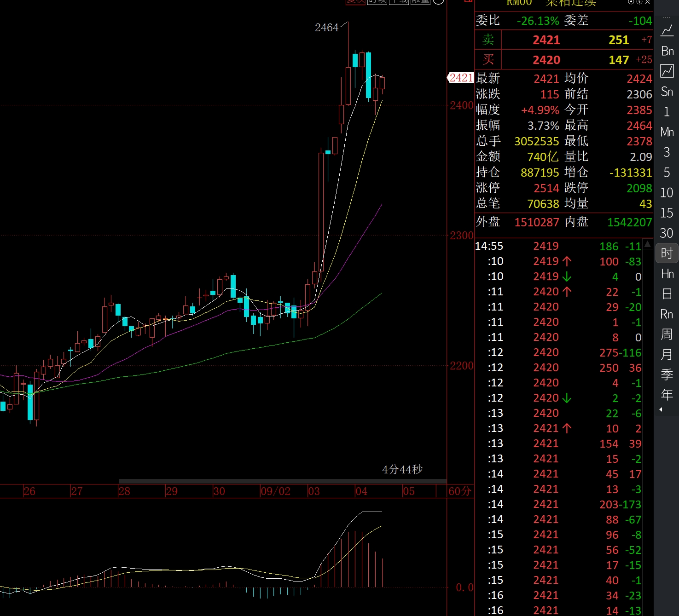Select the yearly 年 period

(x=667, y=394)
